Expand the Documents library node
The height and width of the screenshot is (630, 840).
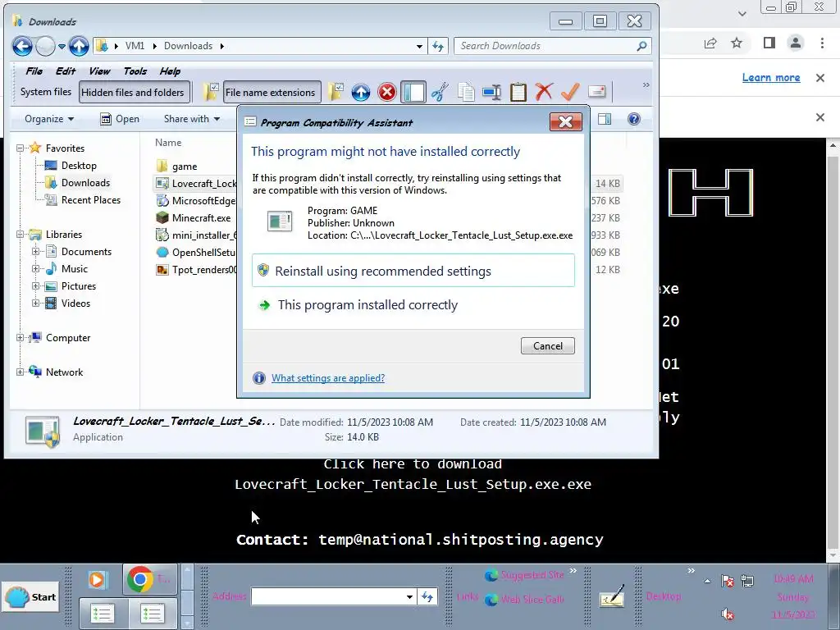pyautogui.click(x=36, y=252)
